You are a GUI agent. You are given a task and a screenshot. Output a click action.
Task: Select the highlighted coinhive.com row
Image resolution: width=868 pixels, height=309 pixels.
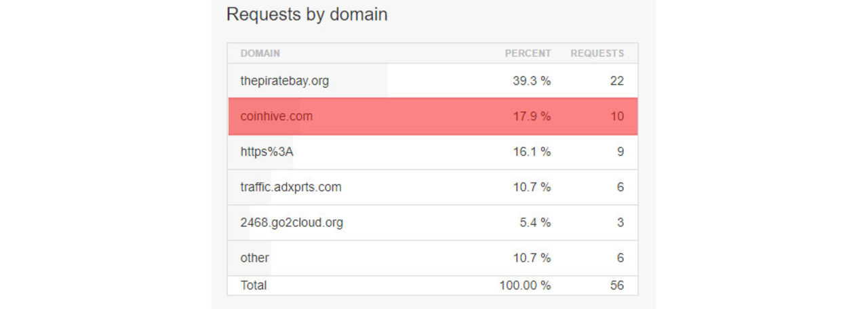pos(276,116)
